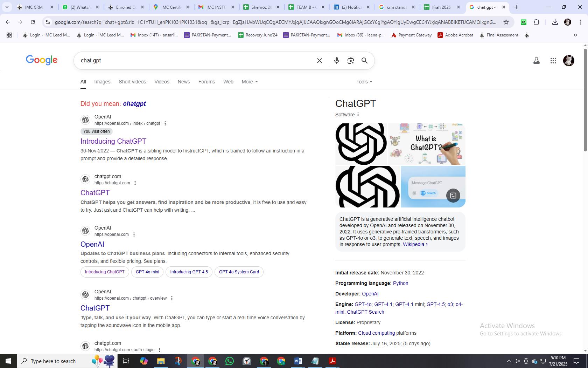Click the page vertical scrollbar
The height and width of the screenshot is (368, 588).
point(585,100)
